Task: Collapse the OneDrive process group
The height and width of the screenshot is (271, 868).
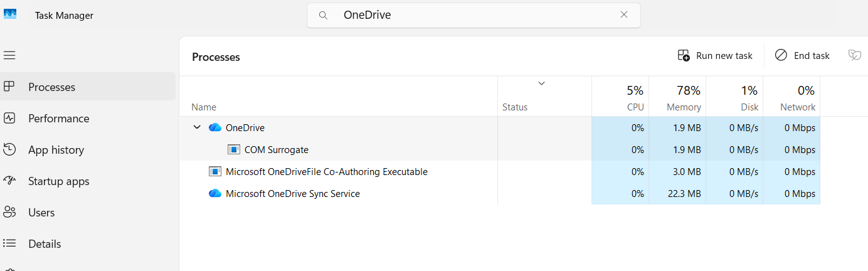Action: point(197,127)
